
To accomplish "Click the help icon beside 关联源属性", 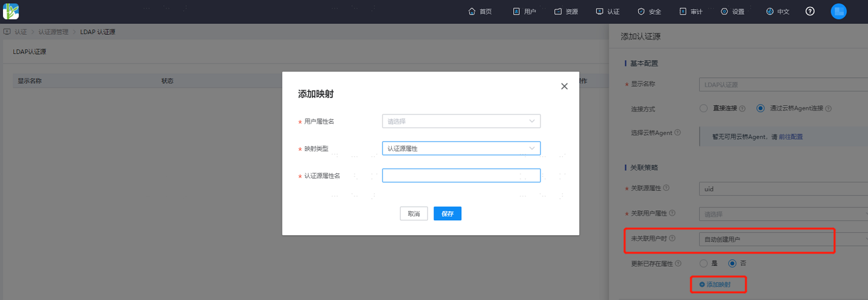I will [667, 188].
